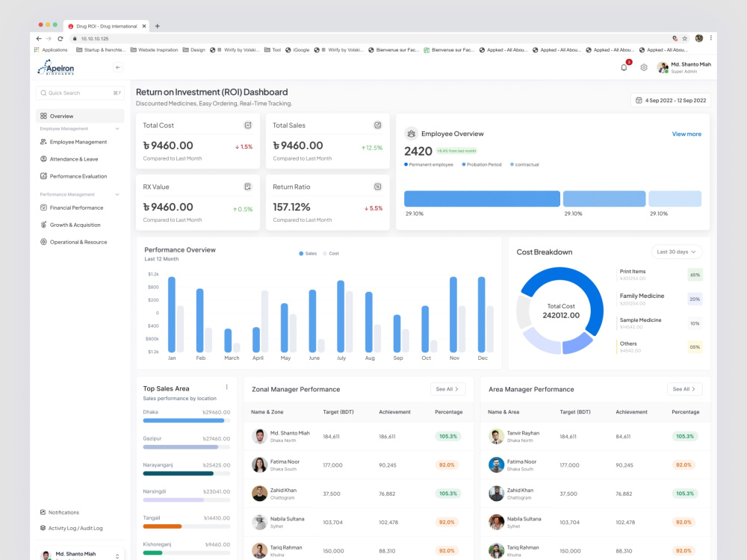Screen dimensions: 747x560
Task: Click Tanvir Rayhan's avatar in Area Manager table
Action: pyautogui.click(x=497, y=436)
